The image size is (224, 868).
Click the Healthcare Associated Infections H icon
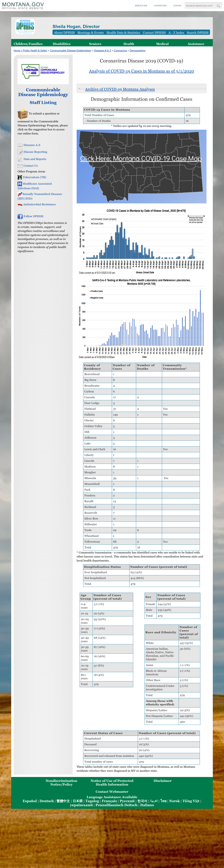click(20, 184)
